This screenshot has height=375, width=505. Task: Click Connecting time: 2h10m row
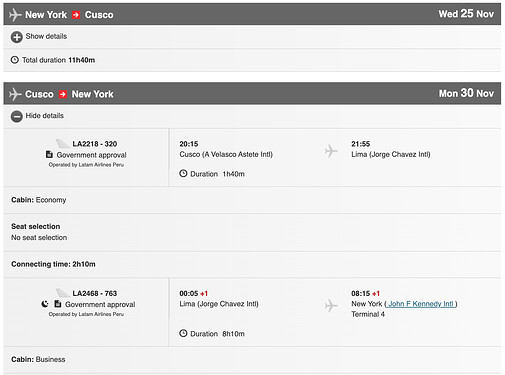coord(252,264)
